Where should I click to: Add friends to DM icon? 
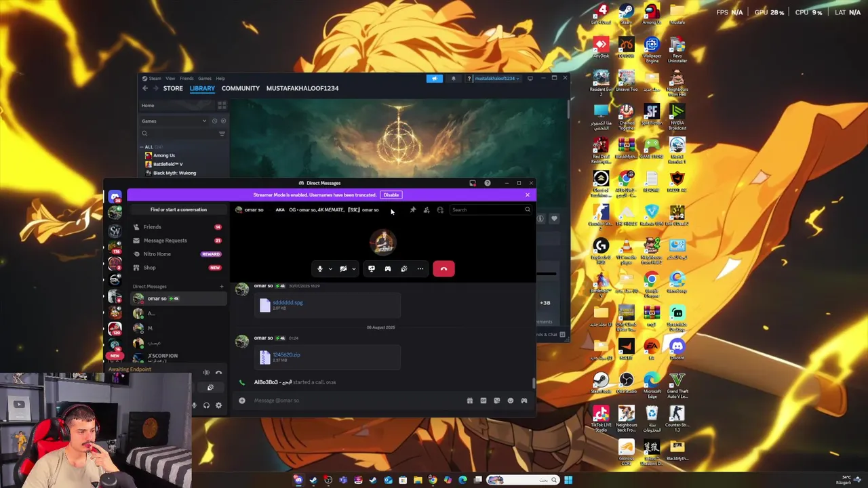(x=426, y=210)
